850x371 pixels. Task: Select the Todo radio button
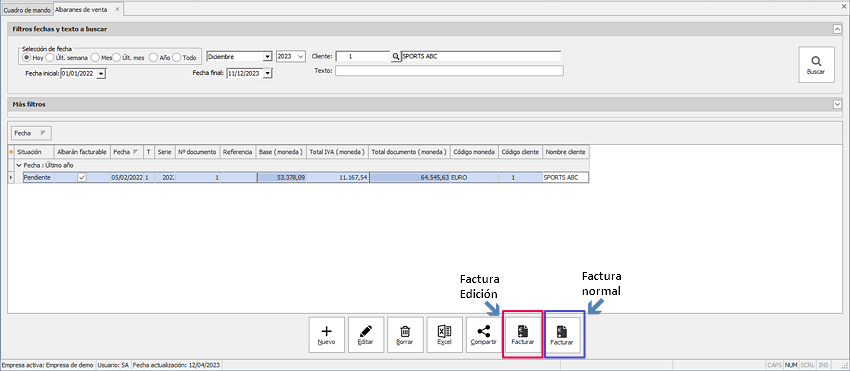tap(177, 57)
